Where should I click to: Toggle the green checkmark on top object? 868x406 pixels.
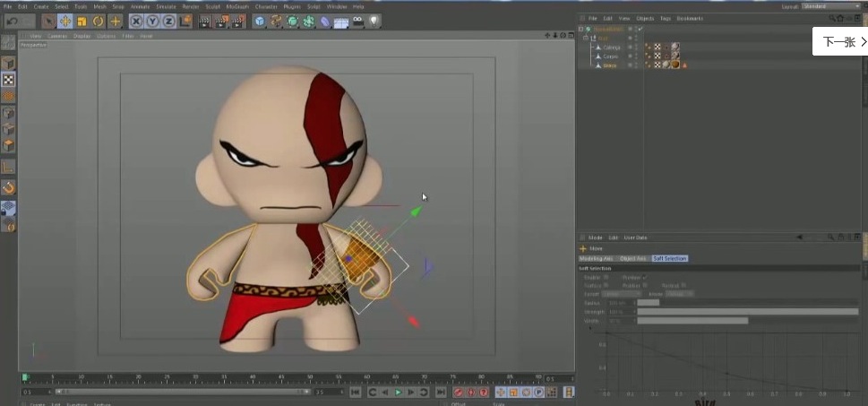pyautogui.click(x=640, y=29)
